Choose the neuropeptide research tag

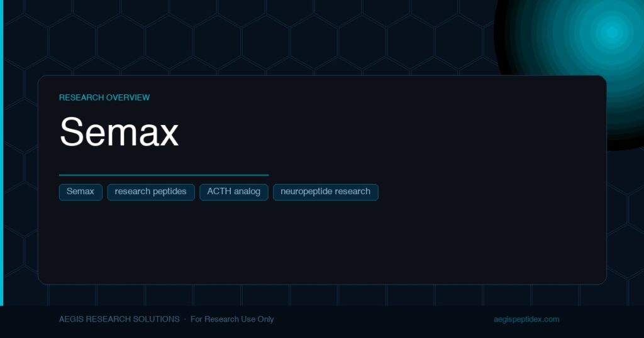point(325,192)
